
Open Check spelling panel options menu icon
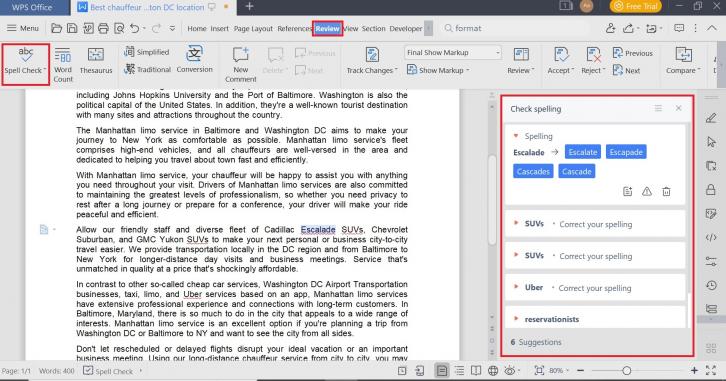(x=658, y=108)
